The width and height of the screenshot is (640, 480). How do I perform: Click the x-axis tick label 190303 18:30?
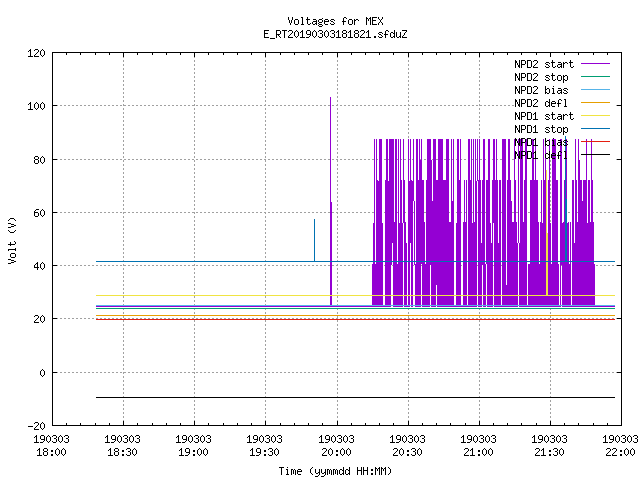(x=122, y=446)
